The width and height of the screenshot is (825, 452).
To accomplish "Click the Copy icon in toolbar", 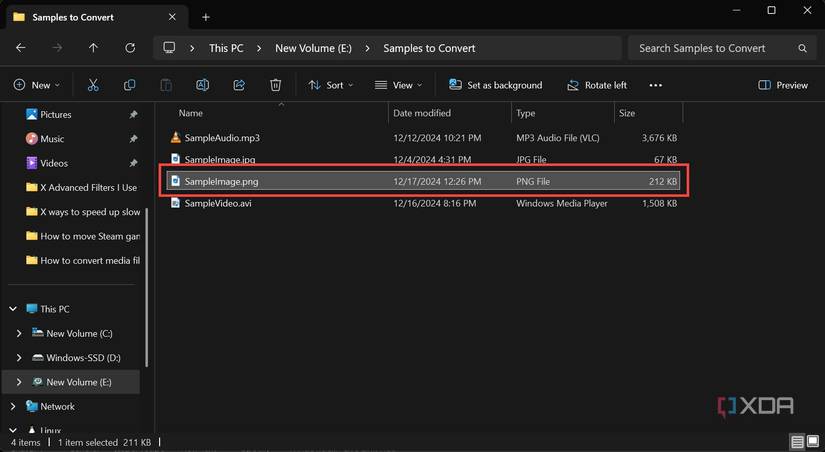I will [x=129, y=85].
